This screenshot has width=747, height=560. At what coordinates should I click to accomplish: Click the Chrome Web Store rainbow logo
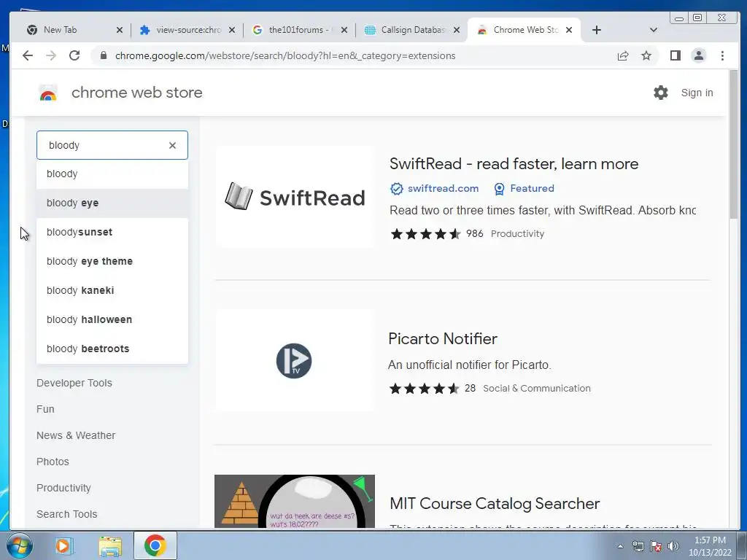coord(47,93)
